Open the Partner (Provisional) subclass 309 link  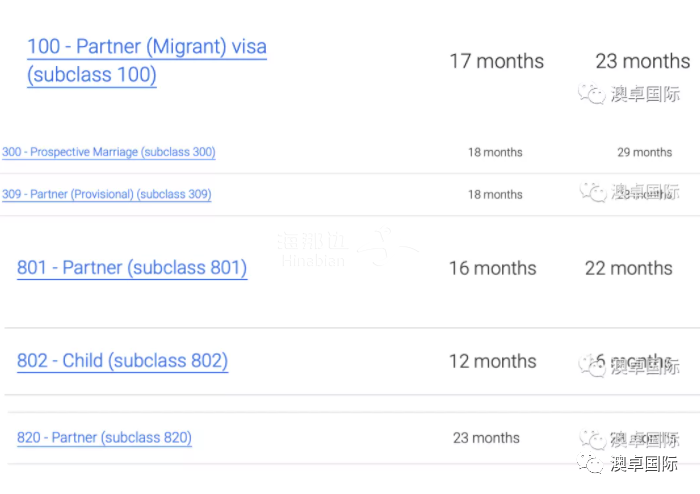tap(106, 194)
